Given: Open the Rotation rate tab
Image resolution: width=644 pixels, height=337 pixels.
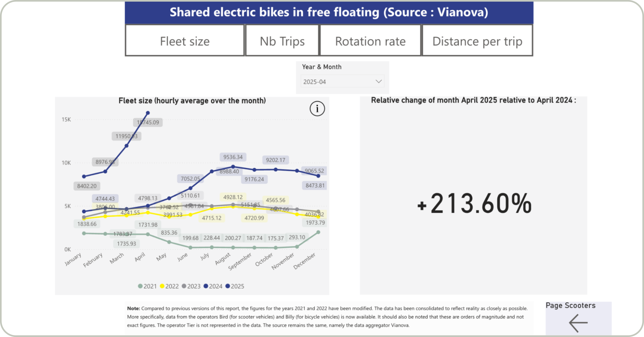Looking at the screenshot, I should pos(370,41).
